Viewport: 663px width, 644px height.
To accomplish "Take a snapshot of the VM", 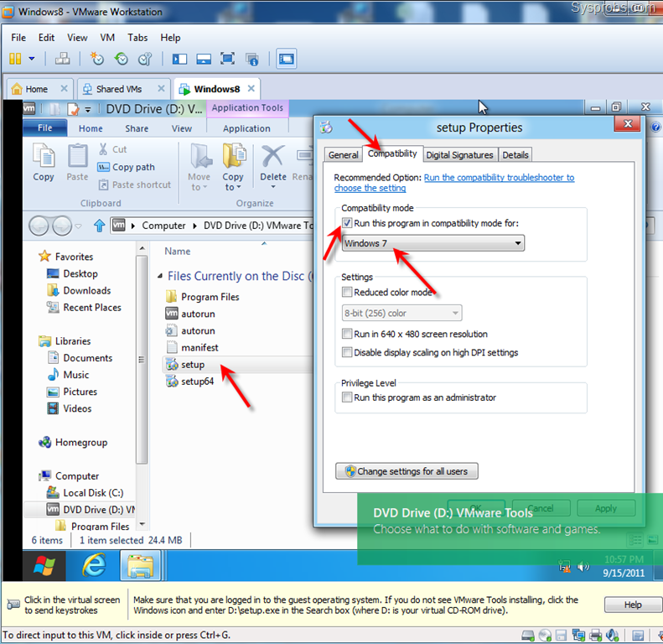I will pyautogui.click(x=97, y=59).
